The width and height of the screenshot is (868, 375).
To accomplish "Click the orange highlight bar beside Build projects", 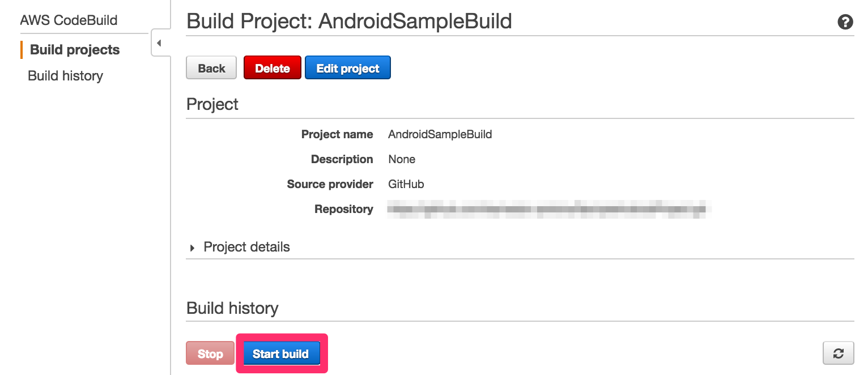I will coord(22,50).
